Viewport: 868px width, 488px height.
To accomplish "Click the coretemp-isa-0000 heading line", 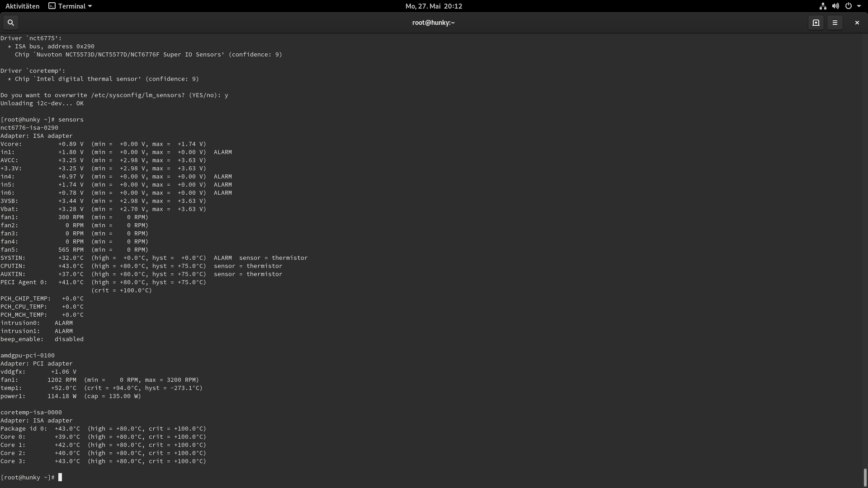I will click(31, 413).
